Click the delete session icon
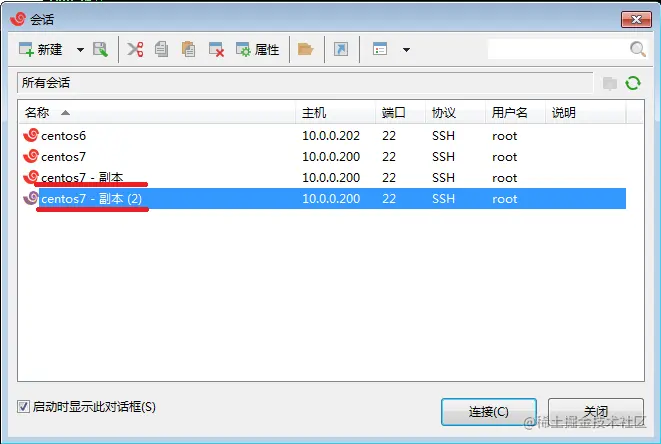Image resolution: width=661 pixels, height=444 pixels. 216,50
